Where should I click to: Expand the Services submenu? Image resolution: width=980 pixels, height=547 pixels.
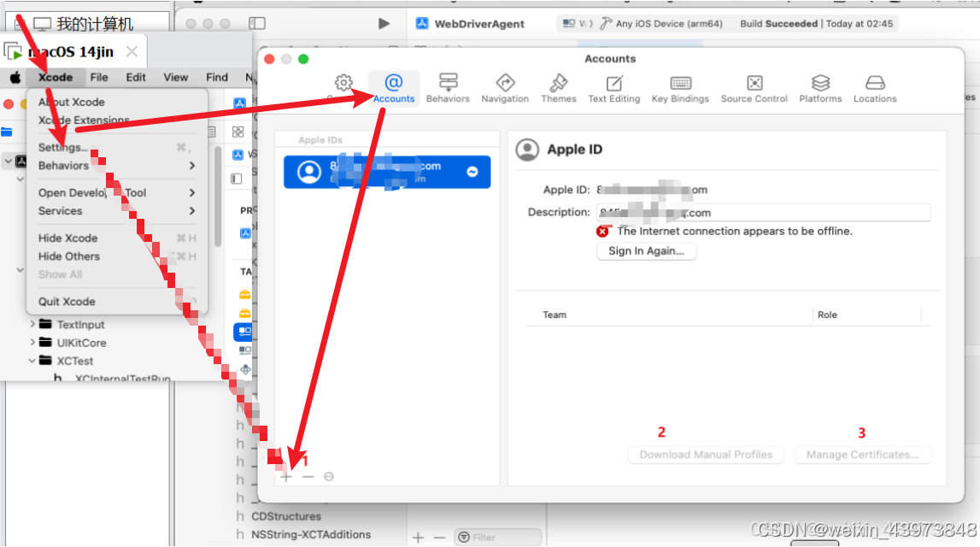click(117, 211)
